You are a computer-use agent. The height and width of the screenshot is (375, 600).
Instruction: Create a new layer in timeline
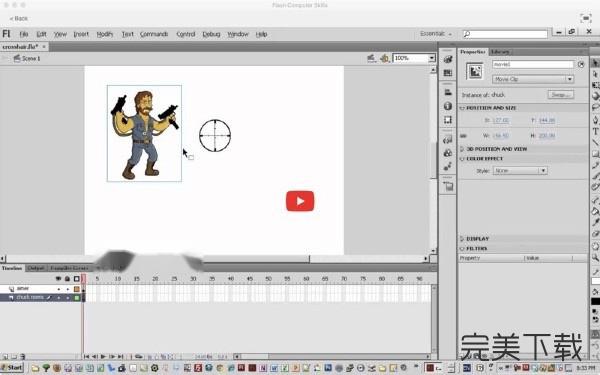tap(5, 357)
